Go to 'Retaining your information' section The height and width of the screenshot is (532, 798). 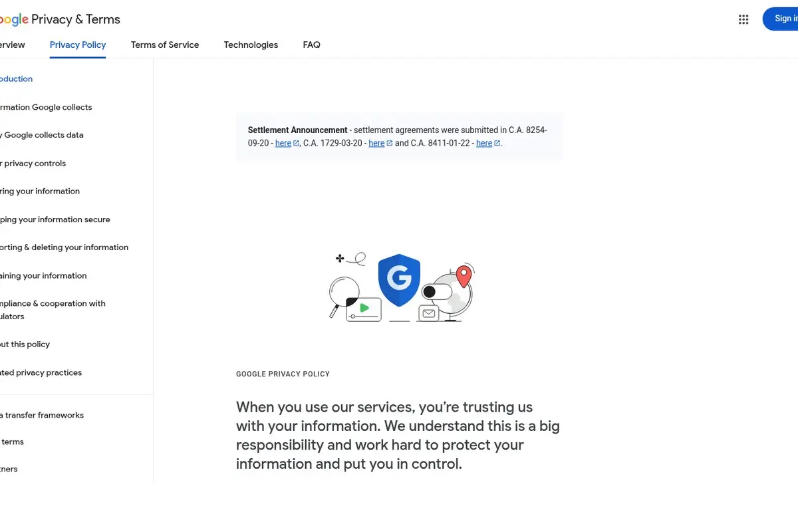pos(43,275)
